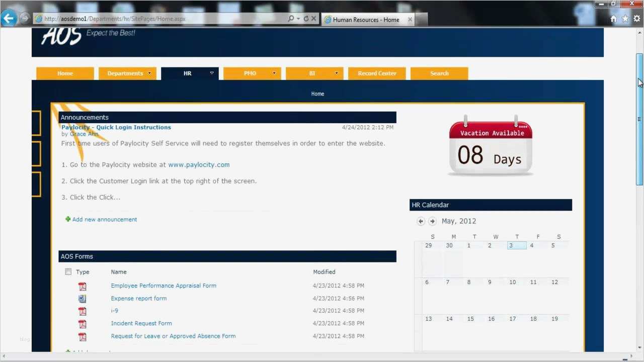Open the www.paylocity.com link
Image resolution: width=644 pixels, height=362 pixels.
coord(199,164)
